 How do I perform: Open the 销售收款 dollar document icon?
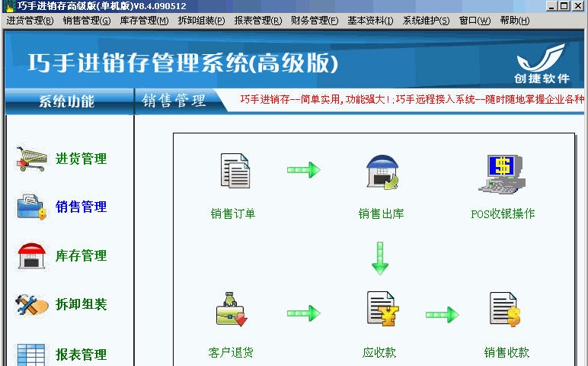pos(505,310)
